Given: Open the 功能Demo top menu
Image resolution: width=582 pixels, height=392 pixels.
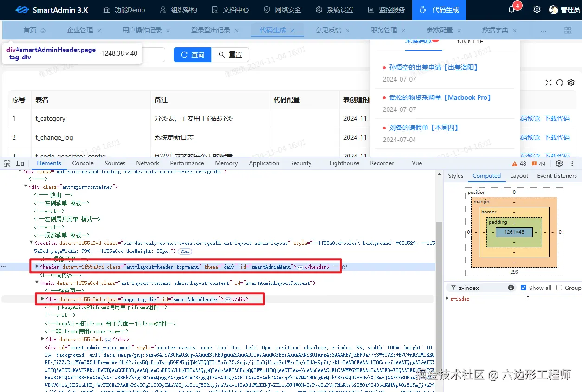Looking at the screenshot, I should 124,10.
